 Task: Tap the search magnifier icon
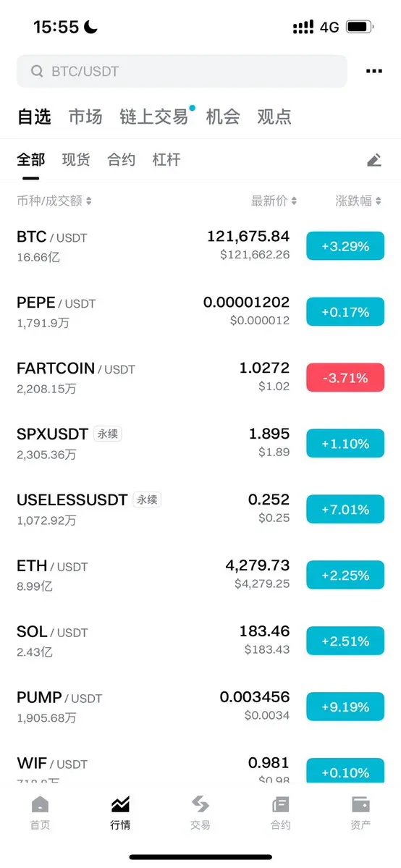[37, 72]
